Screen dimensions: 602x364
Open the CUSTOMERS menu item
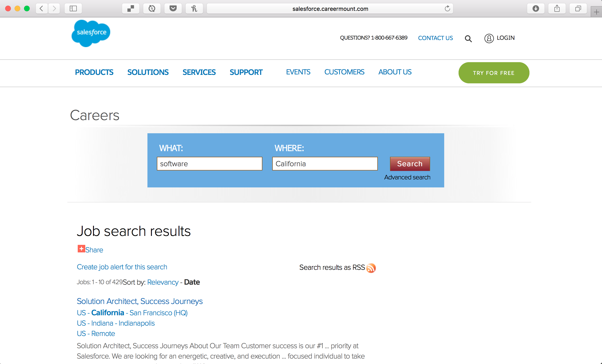coord(344,72)
